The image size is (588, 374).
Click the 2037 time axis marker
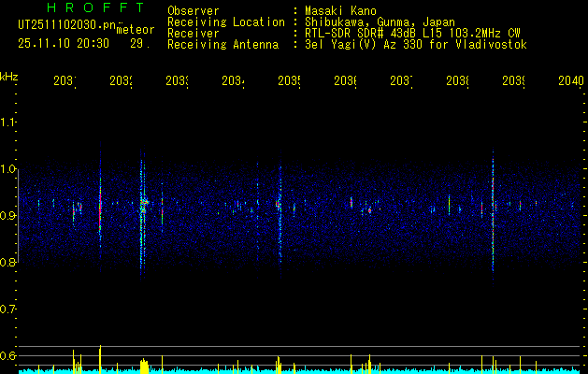(401, 81)
